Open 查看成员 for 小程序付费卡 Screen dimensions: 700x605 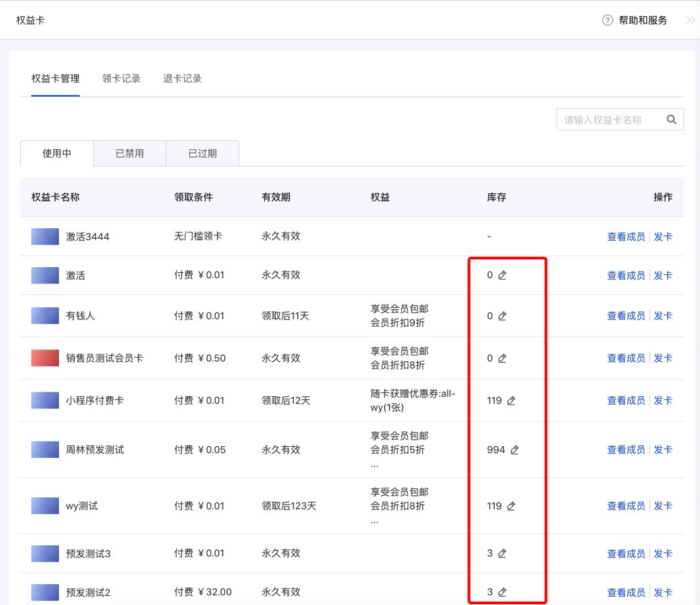click(x=626, y=401)
